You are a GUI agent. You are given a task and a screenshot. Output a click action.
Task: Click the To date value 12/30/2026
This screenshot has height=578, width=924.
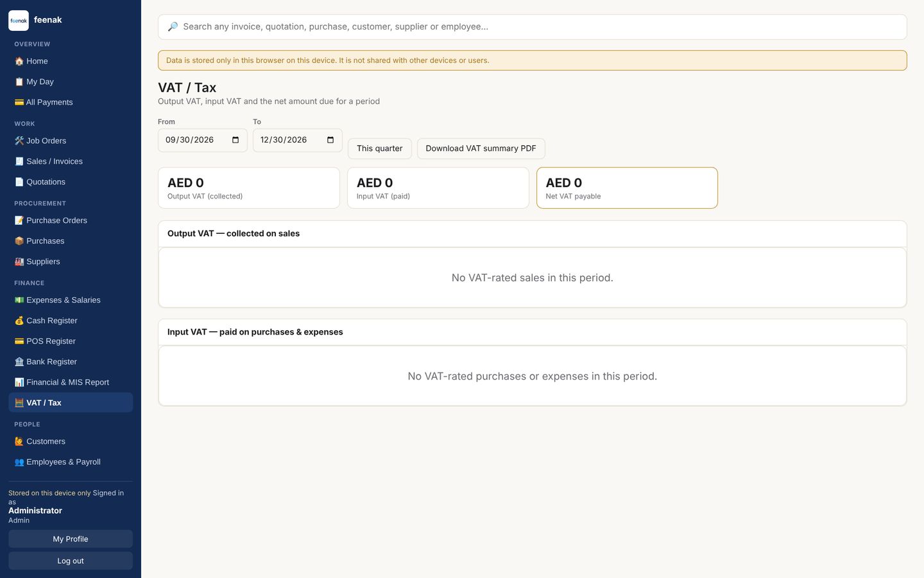[284, 140]
